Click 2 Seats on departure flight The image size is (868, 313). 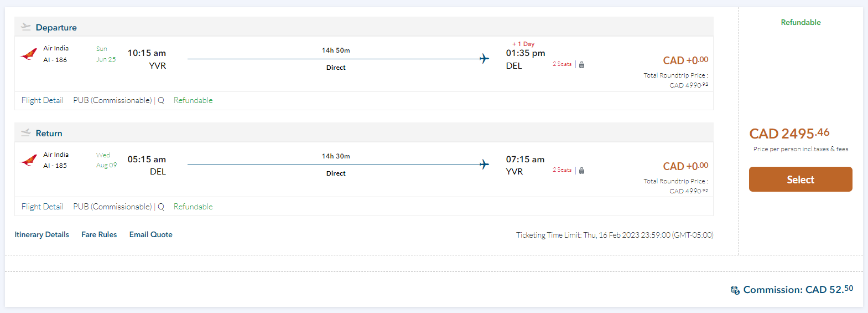[562, 64]
